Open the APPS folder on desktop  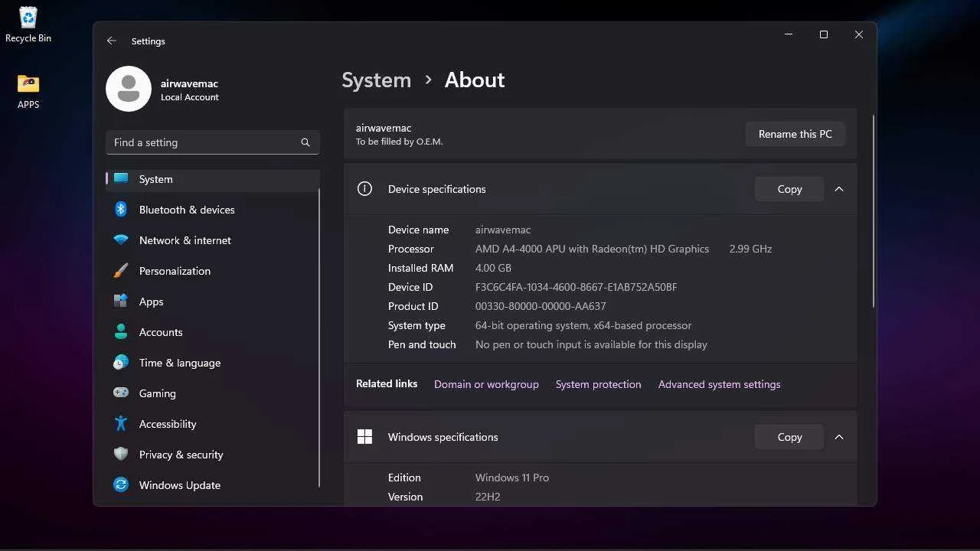[x=28, y=92]
